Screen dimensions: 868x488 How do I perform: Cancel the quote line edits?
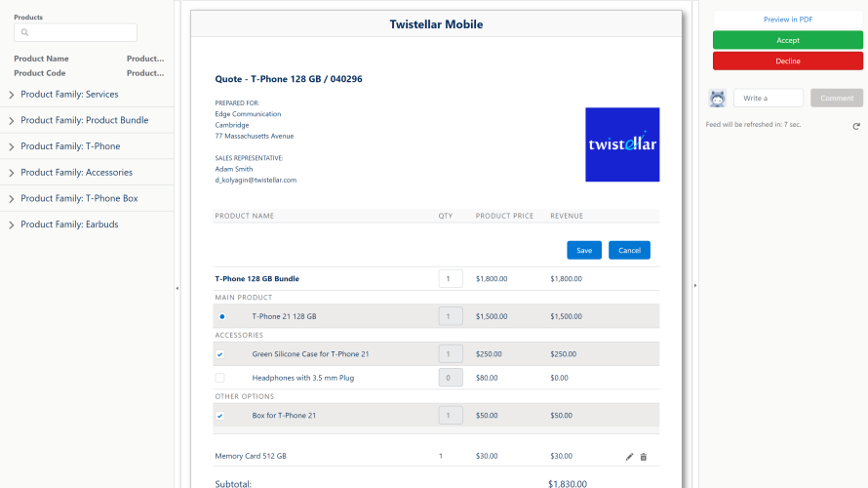(x=629, y=251)
